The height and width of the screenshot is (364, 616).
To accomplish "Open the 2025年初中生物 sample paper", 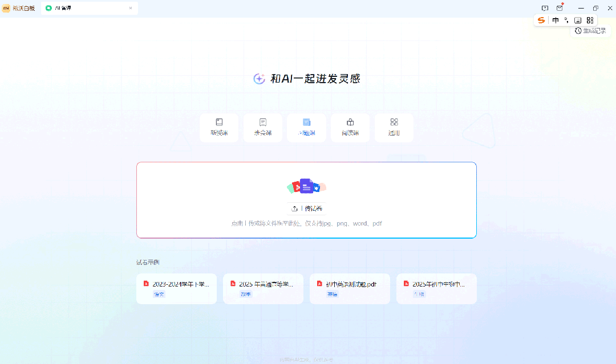I will [436, 289].
